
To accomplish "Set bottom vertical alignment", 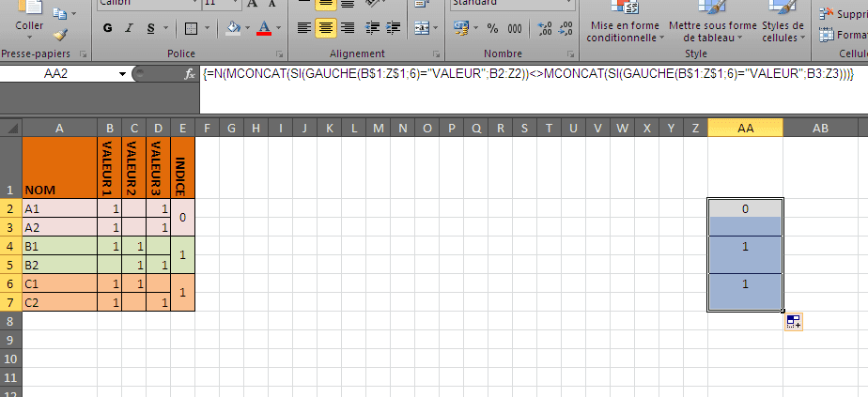I will tap(347, 4).
